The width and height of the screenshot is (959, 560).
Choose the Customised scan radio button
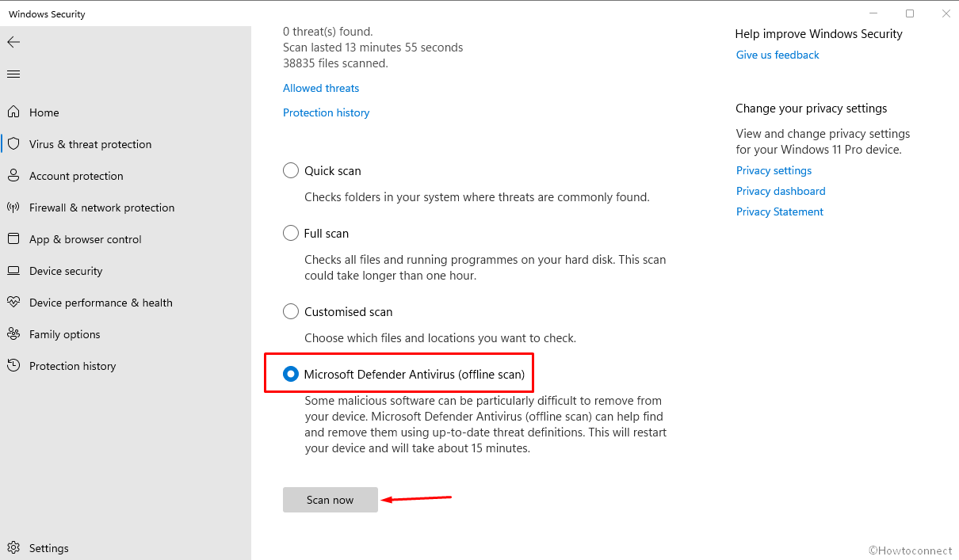(x=291, y=311)
